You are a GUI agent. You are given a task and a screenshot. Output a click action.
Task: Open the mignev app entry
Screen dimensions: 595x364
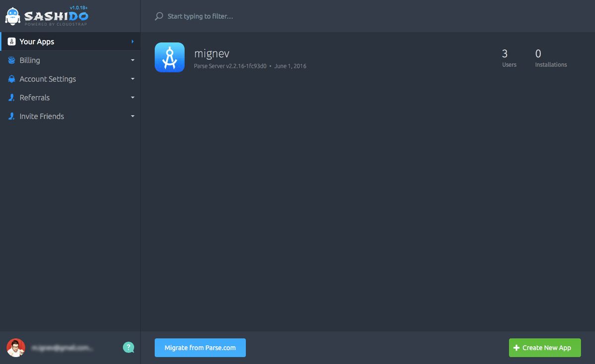[212, 53]
